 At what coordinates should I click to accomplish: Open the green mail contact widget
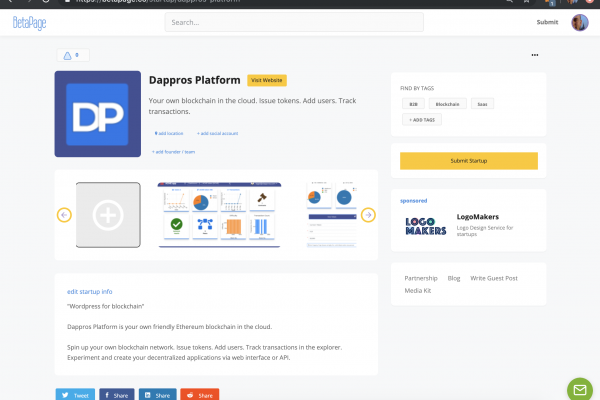coord(580,390)
